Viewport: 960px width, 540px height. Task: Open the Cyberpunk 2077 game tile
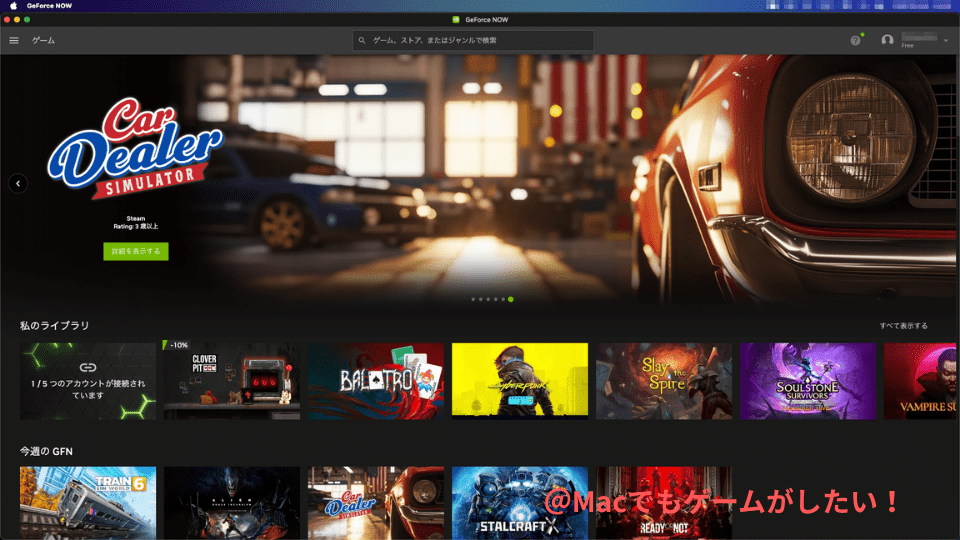[519, 381]
